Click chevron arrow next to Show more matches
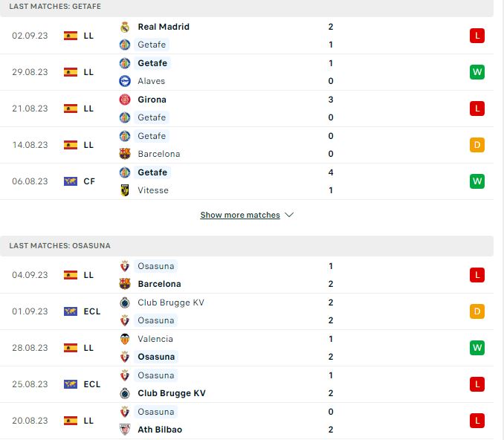Screen dimensions: 504x440 point(289,215)
